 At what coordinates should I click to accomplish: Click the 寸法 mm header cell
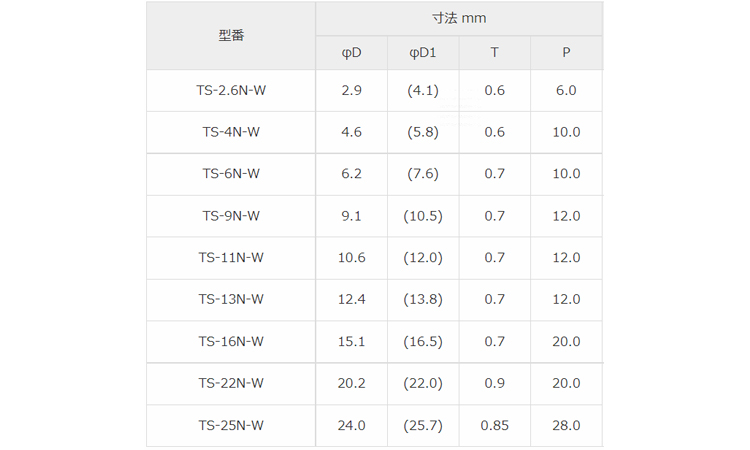[459, 18]
